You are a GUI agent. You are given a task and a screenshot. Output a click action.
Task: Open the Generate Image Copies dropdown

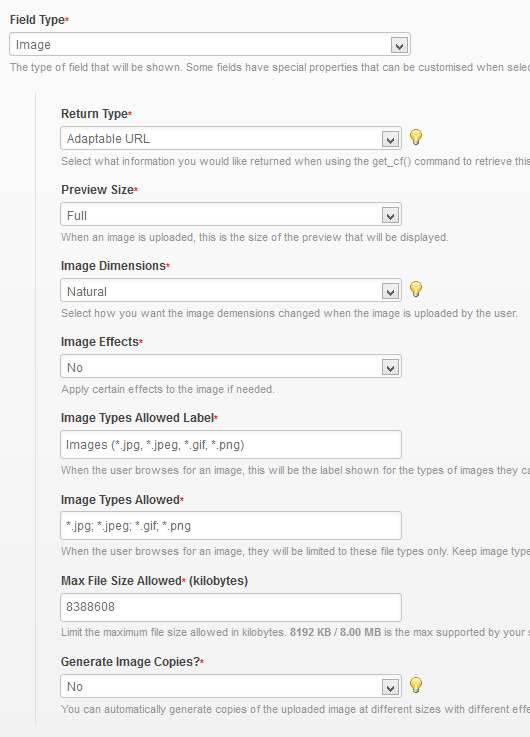(231, 686)
